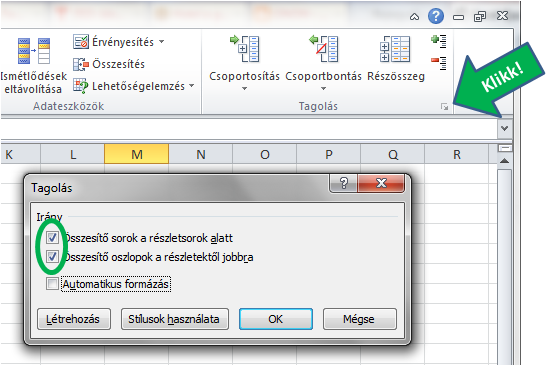Image resolution: width=547 pixels, height=365 pixels.
Task: Expand the Érvényesítés dropdown arrow
Action: click(162, 42)
